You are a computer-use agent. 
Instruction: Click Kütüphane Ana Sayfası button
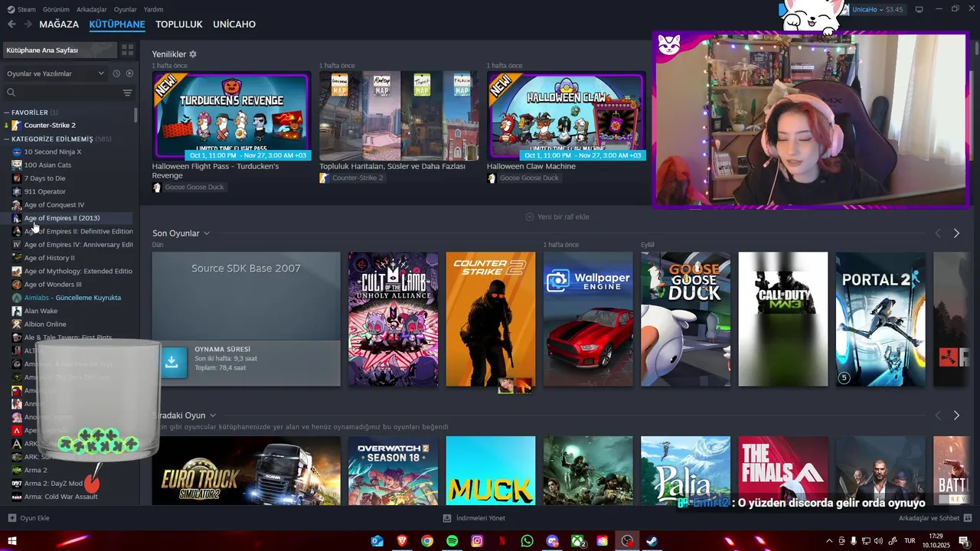(x=59, y=50)
